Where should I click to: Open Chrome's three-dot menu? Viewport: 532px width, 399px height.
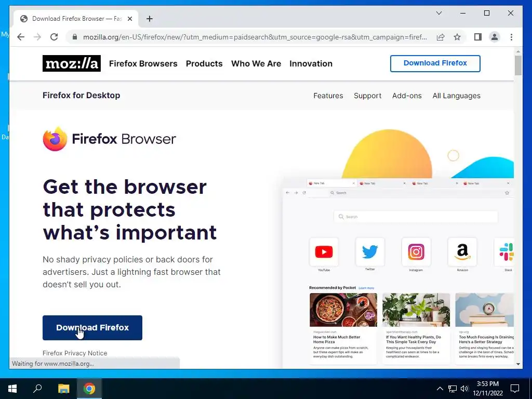[511, 37]
